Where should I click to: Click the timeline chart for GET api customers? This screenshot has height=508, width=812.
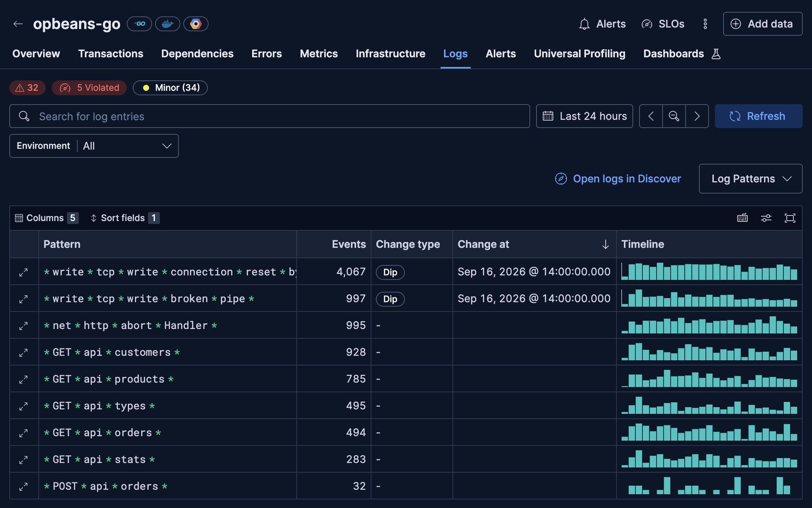point(709,352)
